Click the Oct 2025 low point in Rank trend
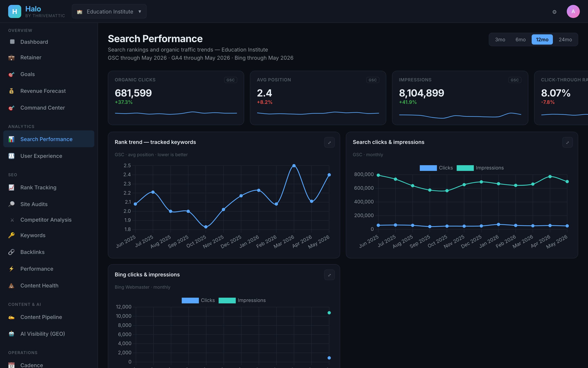This screenshot has height=368, width=588. (x=206, y=227)
